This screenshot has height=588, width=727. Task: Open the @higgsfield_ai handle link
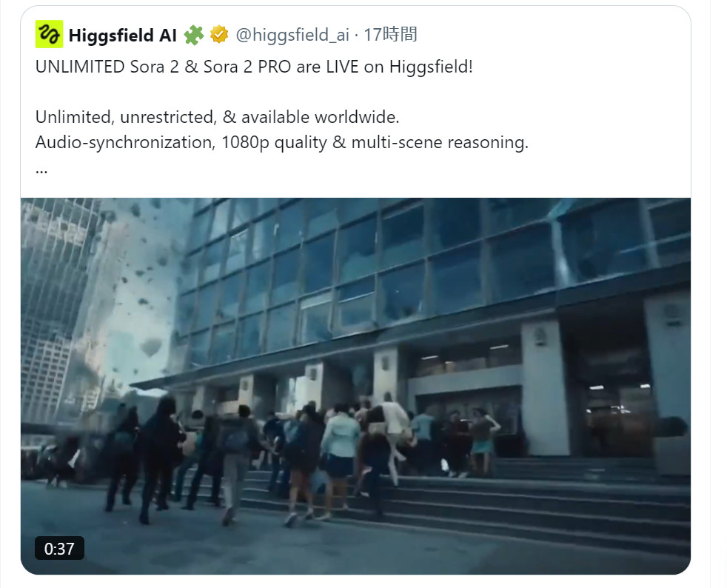(x=292, y=35)
